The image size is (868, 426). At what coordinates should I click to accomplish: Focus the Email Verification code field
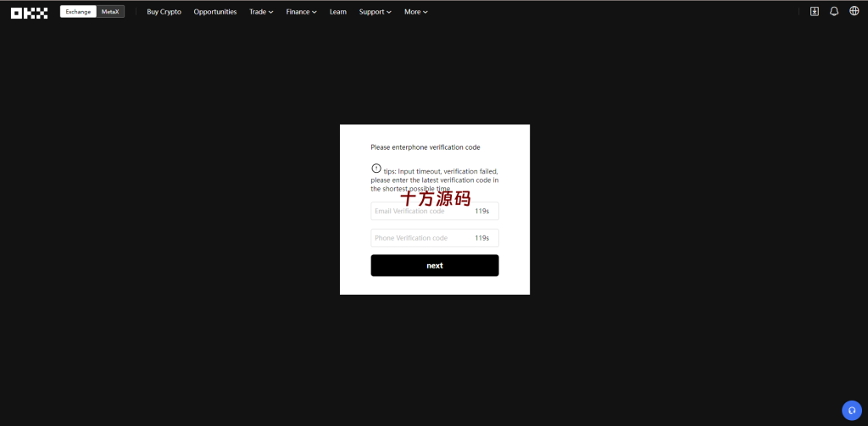435,212
